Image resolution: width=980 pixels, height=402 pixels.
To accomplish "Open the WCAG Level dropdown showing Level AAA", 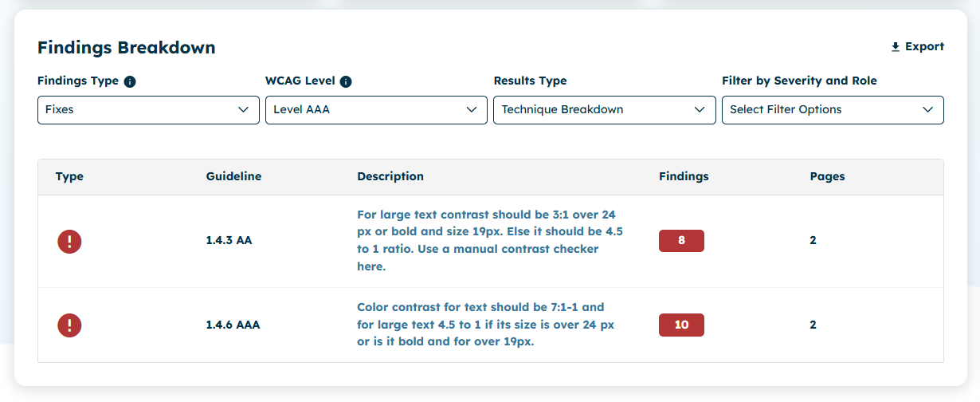I will click(x=376, y=110).
